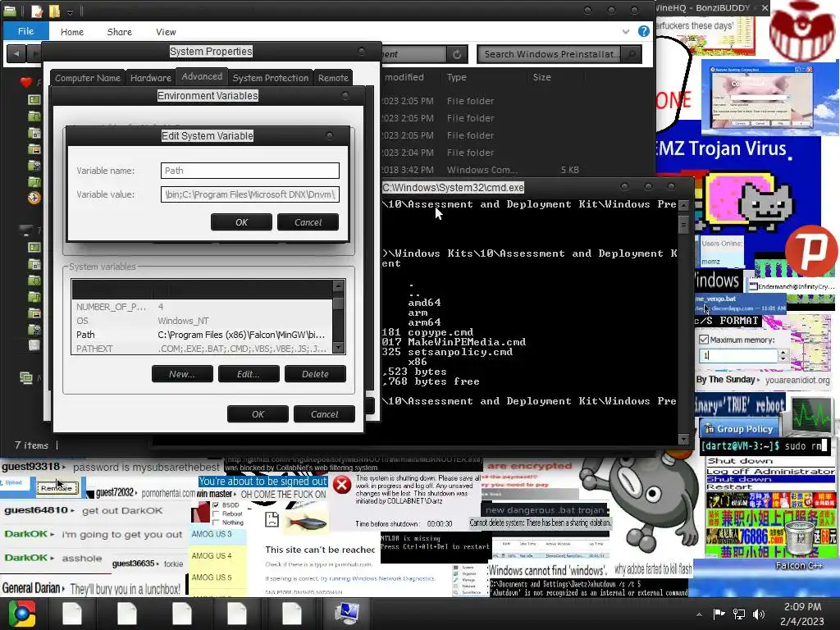Screen dimensions: 840x630
Task: Toggle the Maximum memory checkbox
Action: pos(704,340)
